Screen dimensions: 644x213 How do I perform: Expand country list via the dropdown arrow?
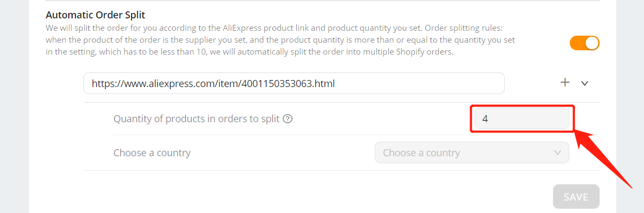point(557,153)
